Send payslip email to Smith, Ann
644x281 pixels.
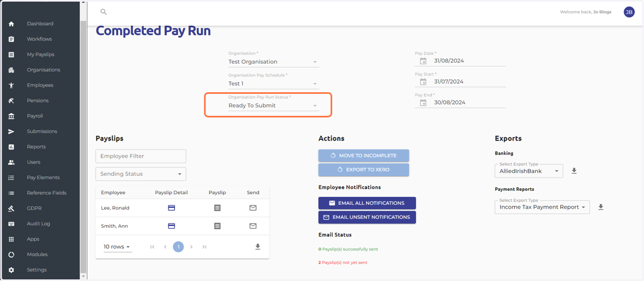(253, 226)
